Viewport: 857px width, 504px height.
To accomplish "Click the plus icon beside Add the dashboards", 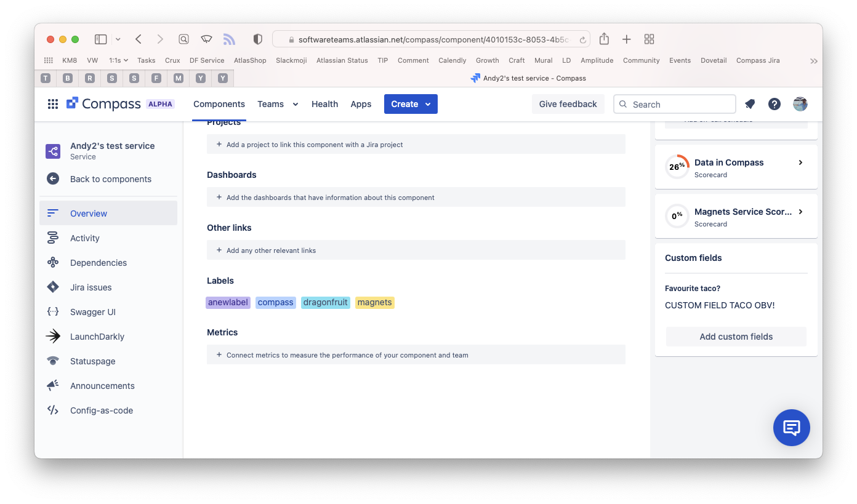I will pos(219,198).
